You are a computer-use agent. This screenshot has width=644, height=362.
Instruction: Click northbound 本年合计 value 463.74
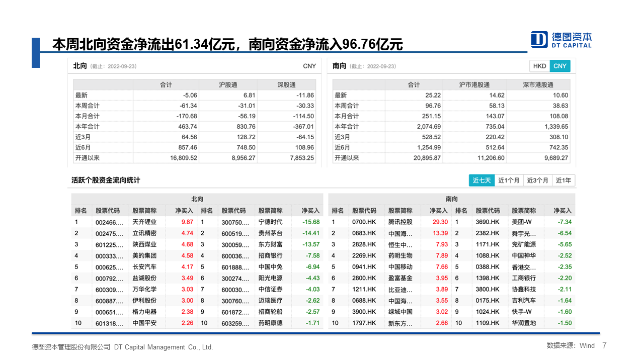188,127
